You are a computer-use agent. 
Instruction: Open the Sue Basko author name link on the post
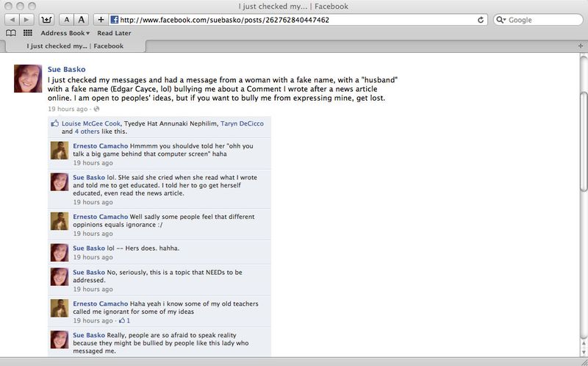(66, 69)
